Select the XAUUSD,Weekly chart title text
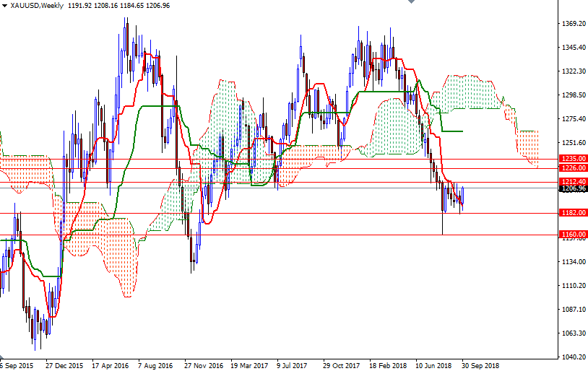Viewport: 588px width, 371px height. click(37, 6)
